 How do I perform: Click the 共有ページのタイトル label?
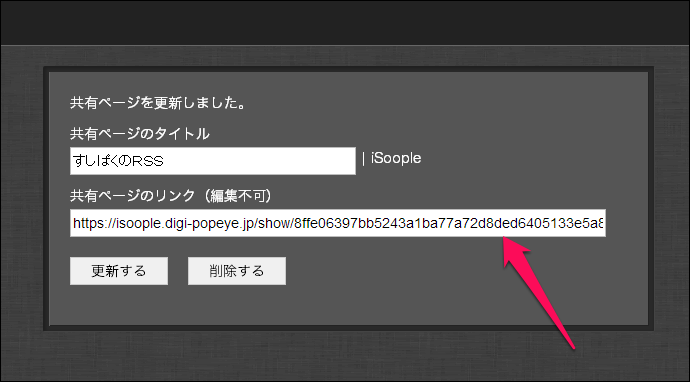click(x=139, y=134)
